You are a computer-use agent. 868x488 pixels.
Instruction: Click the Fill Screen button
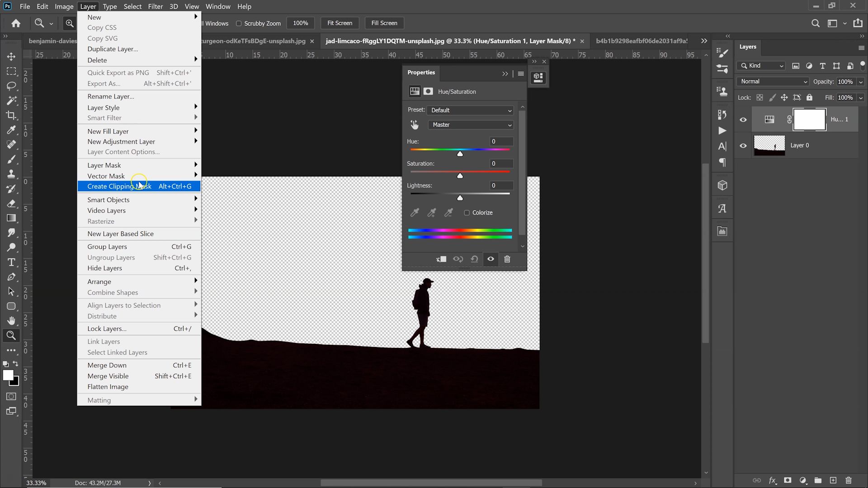coord(384,23)
